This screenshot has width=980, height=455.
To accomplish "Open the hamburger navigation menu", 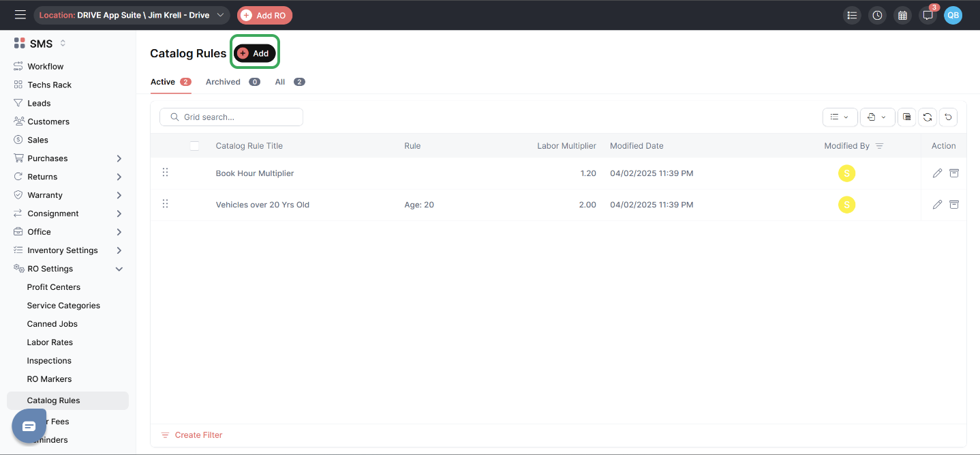I will (x=20, y=15).
